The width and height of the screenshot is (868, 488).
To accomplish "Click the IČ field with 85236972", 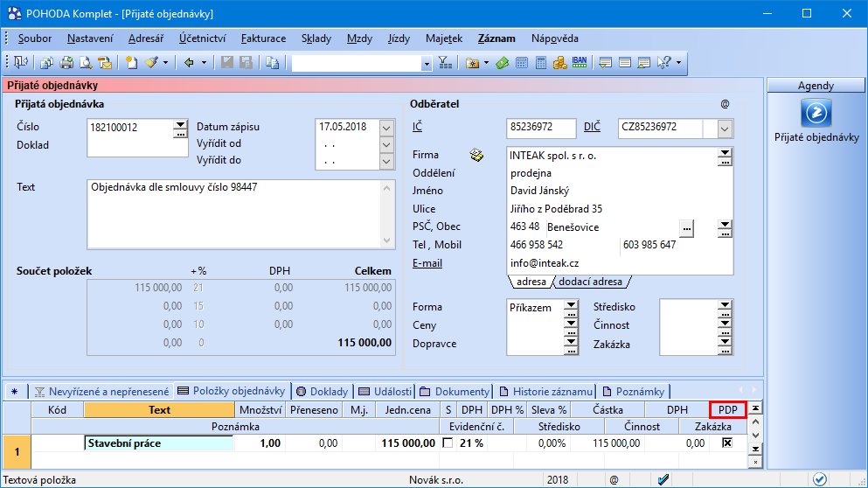I will pyautogui.click(x=541, y=127).
